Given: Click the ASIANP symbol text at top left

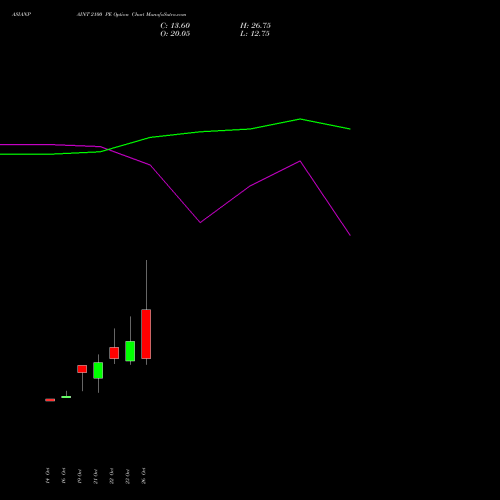Looking at the screenshot, I should [x=21, y=15].
